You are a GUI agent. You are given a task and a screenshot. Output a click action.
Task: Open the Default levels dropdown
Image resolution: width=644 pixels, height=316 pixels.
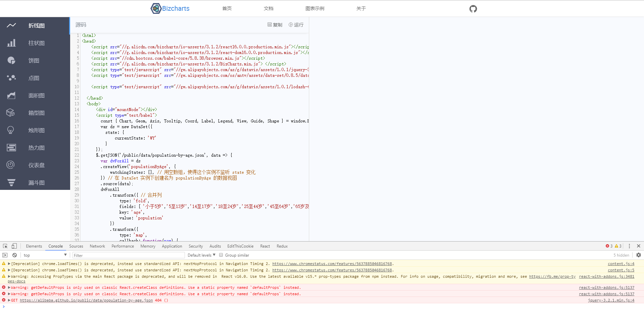pos(200,255)
